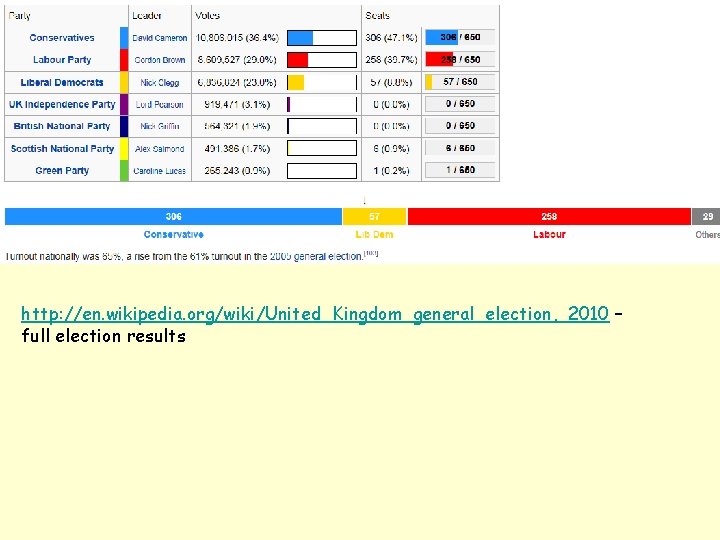Click the Votes column header
The image size is (720, 540).
[207, 16]
